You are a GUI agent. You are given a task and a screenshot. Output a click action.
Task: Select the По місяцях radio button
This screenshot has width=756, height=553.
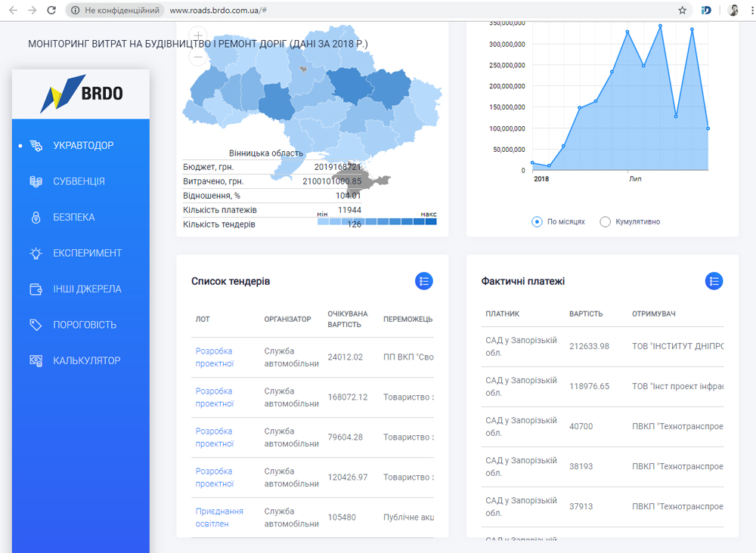click(x=537, y=222)
